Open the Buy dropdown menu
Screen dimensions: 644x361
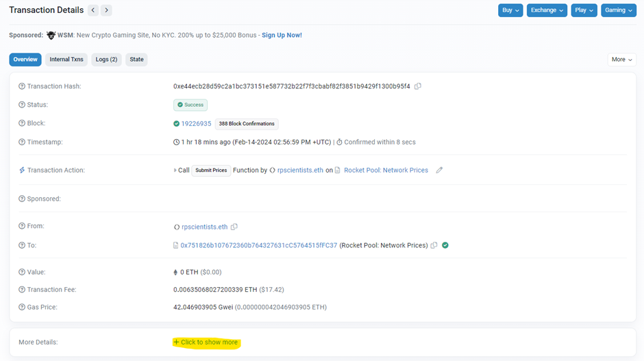click(510, 10)
